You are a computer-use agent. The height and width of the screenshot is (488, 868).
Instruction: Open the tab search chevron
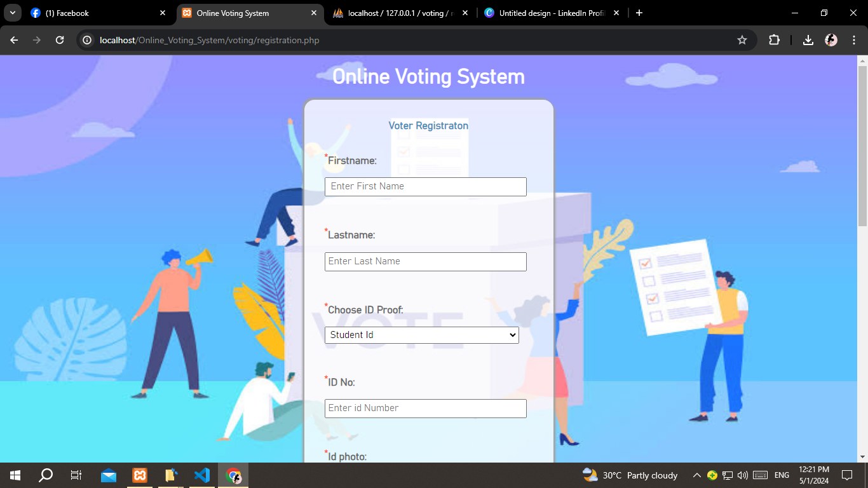click(11, 13)
